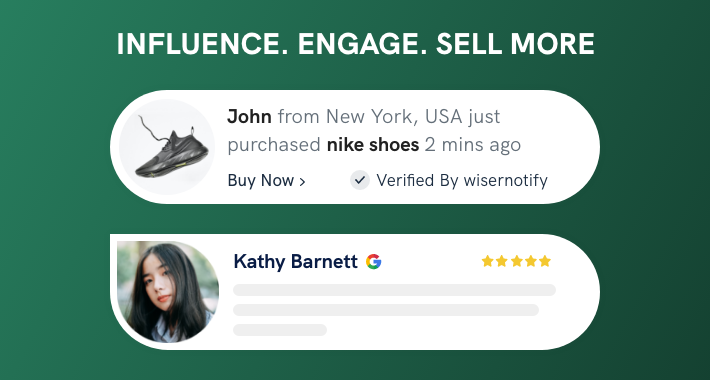Click the fourth yellow review star
This screenshot has height=380, width=710.
click(x=531, y=261)
